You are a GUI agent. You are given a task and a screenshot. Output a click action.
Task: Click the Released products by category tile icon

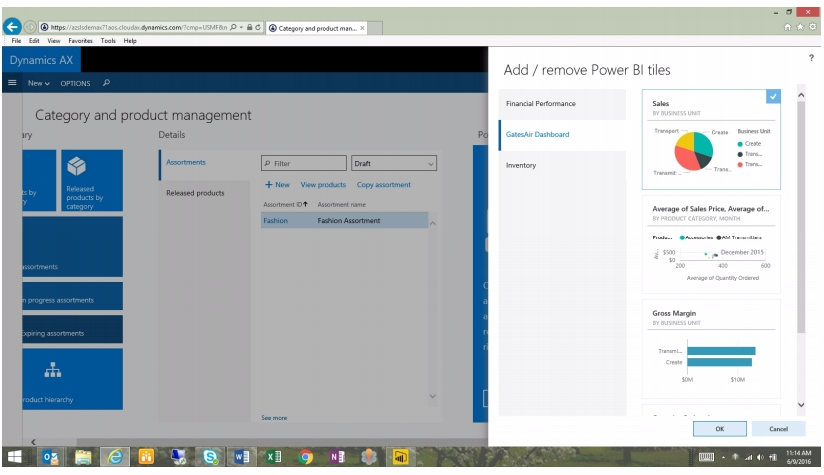tap(80, 167)
